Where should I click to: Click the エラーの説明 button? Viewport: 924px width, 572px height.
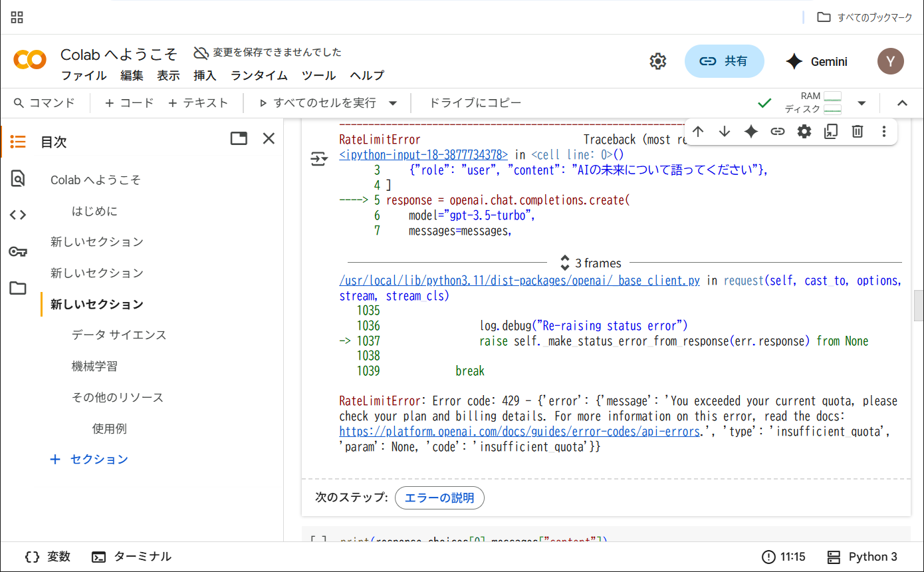tap(439, 498)
